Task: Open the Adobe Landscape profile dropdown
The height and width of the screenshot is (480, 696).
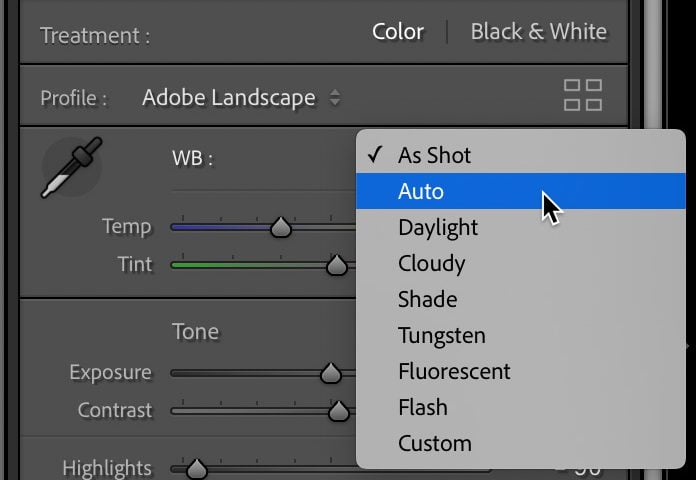Action: (241, 98)
